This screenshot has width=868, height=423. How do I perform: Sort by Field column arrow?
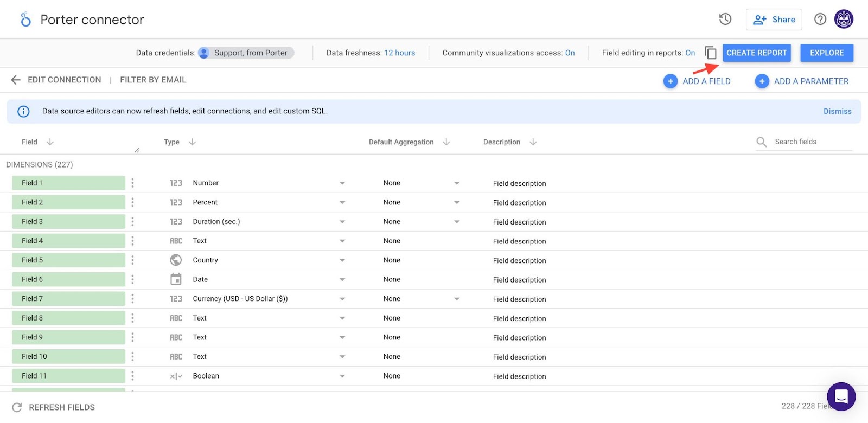[x=50, y=142]
